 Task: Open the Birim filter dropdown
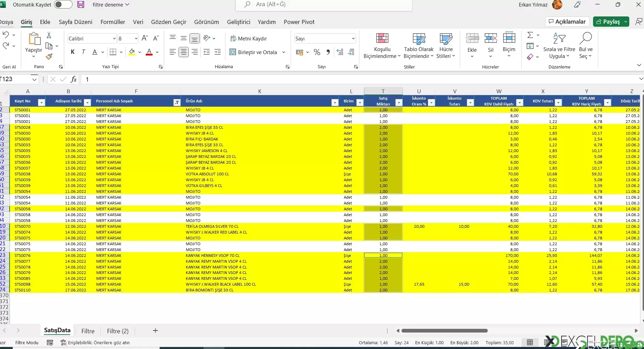[359, 102]
